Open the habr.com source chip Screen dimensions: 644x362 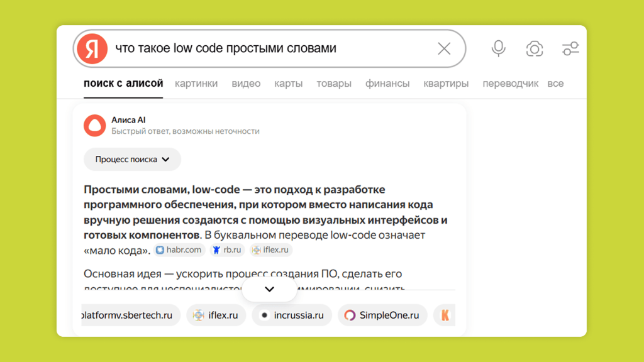click(179, 250)
